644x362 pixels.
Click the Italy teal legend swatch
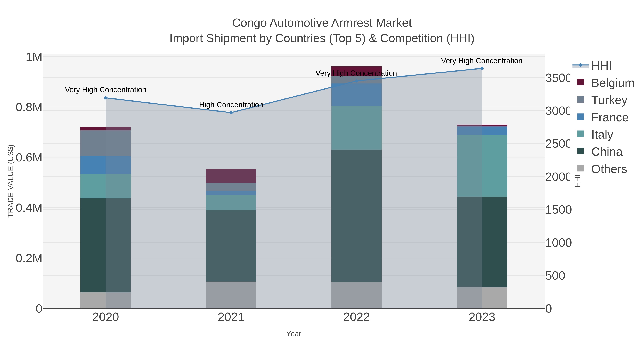coord(580,134)
